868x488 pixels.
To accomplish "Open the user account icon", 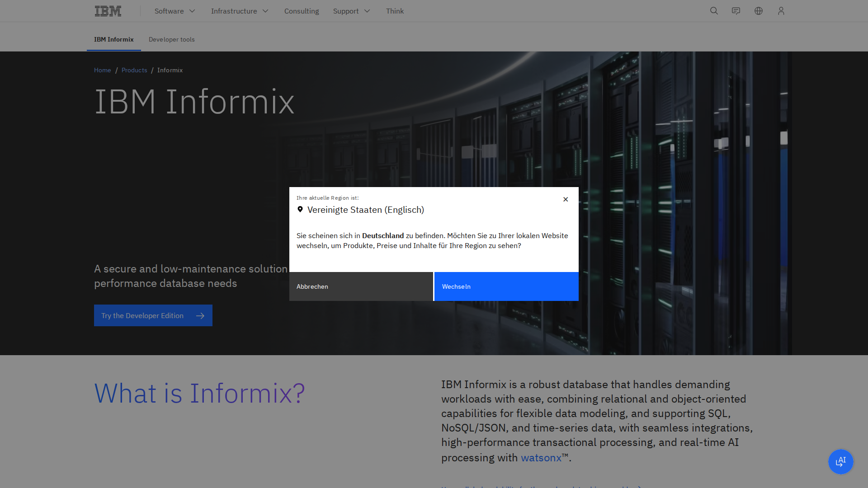I will point(781,11).
